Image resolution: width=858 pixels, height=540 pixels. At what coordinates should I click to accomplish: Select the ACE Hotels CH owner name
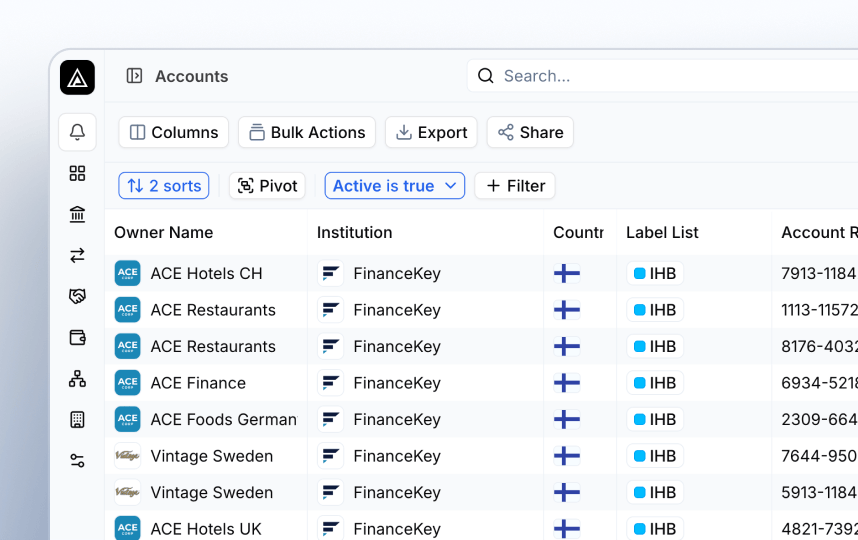[x=206, y=273]
